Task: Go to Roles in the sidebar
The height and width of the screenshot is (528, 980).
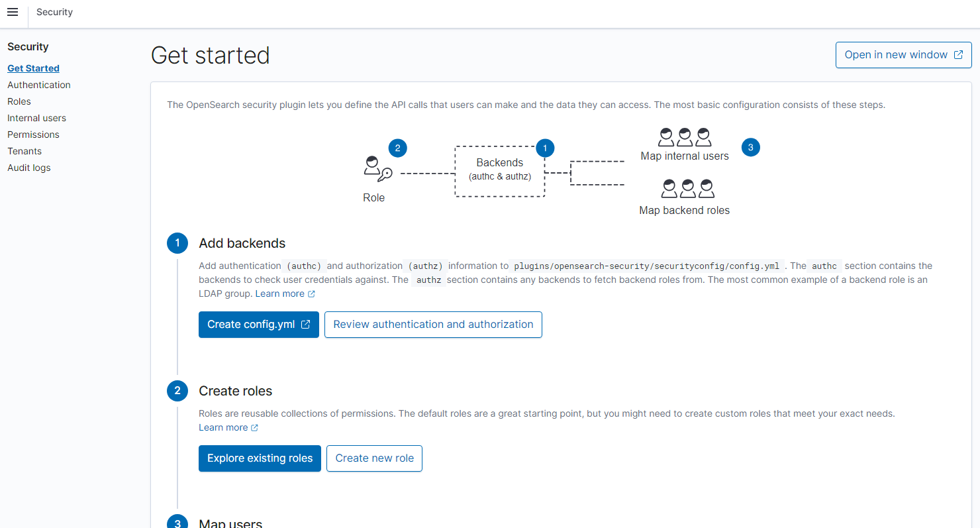Action: click(19, 101)
